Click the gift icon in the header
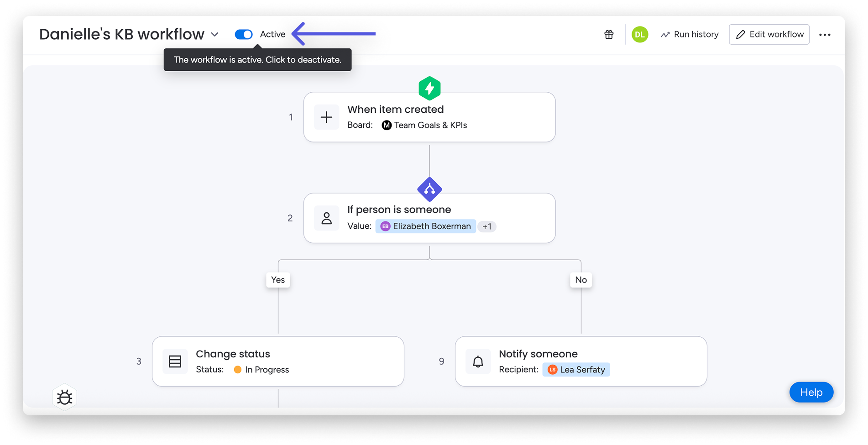868x445 pixels. pyautogui.click(x=609, y=34)
